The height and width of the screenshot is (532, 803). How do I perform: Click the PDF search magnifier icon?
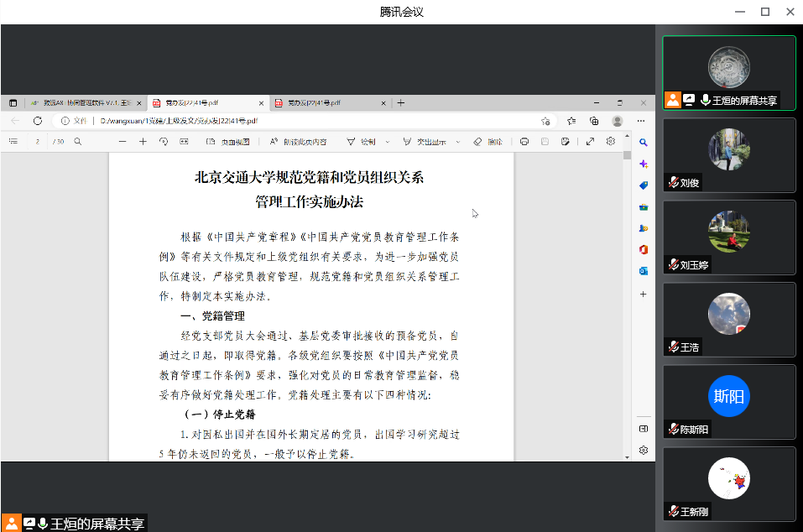point(78,142)
